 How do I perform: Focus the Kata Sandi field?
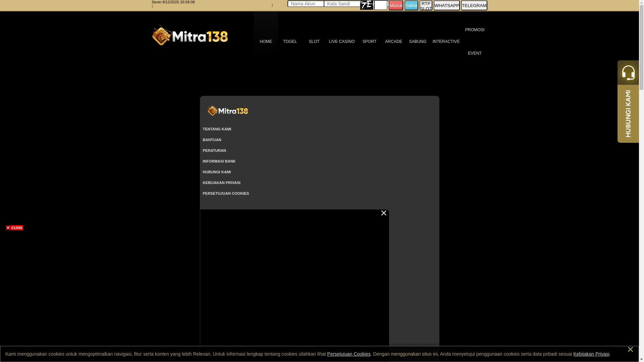pyautogui.click(x=342, y=4)
